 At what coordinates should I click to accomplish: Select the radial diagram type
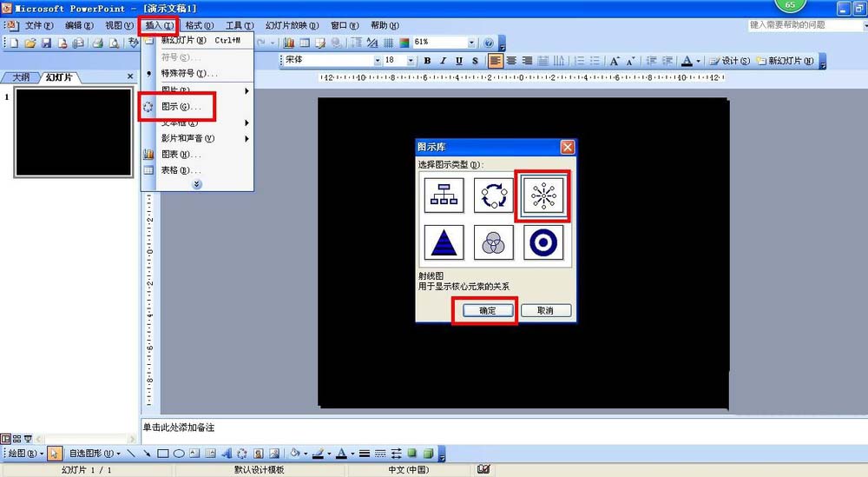point(543,195)
